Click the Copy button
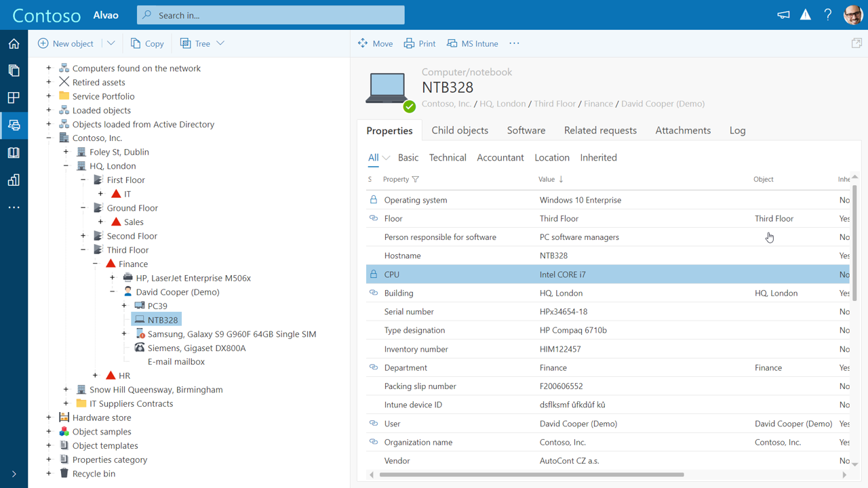Image resolution: width=868 pixels, height=488 pixels. [146, 43]
